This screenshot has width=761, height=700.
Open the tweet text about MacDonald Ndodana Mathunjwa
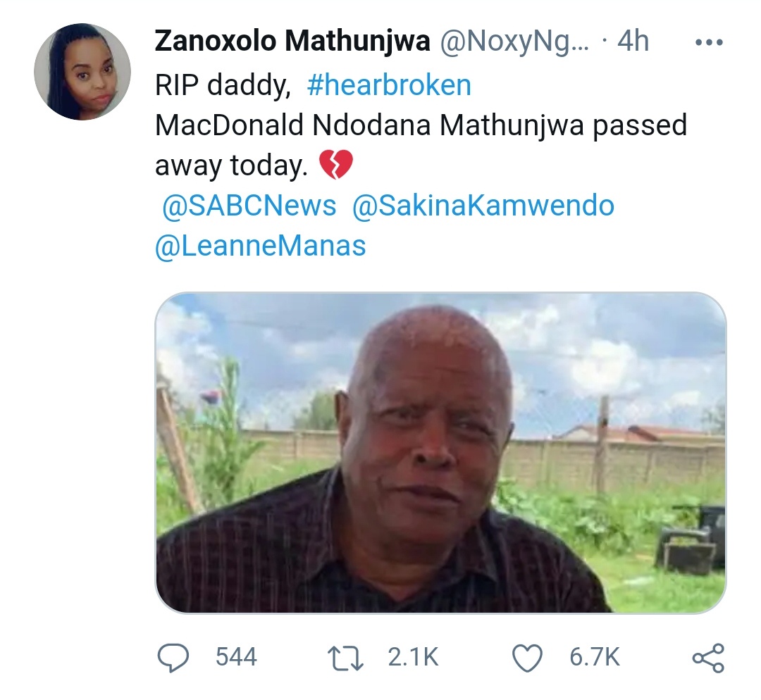[x=420, y=126]
